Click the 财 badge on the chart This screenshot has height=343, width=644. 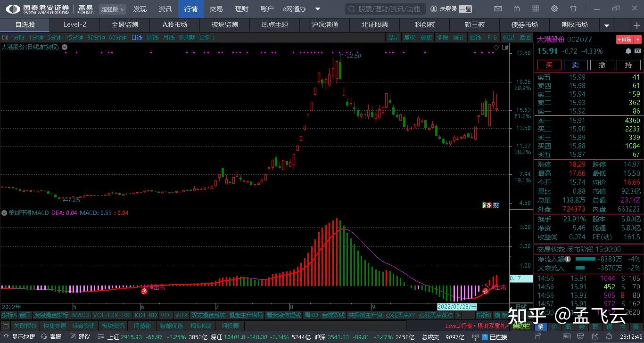coord(496,205)
